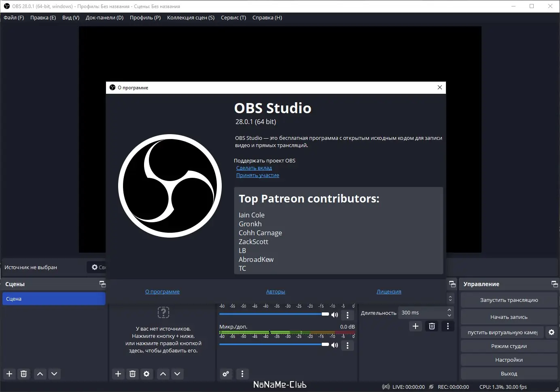Remove the selected scene with trash icon
Viewport: 560px width, 392px height.
coord(23,374)
